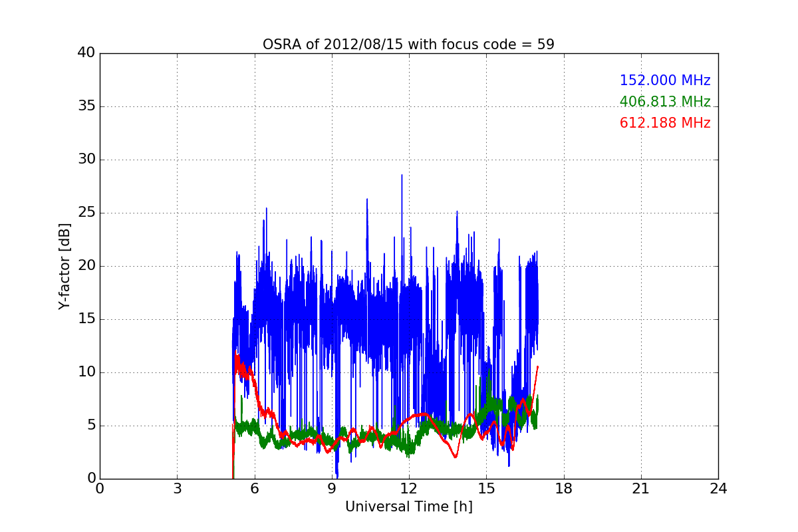The image size is (798, 532).
Task: Click the y-axis tick label 40
Action: 86,53
